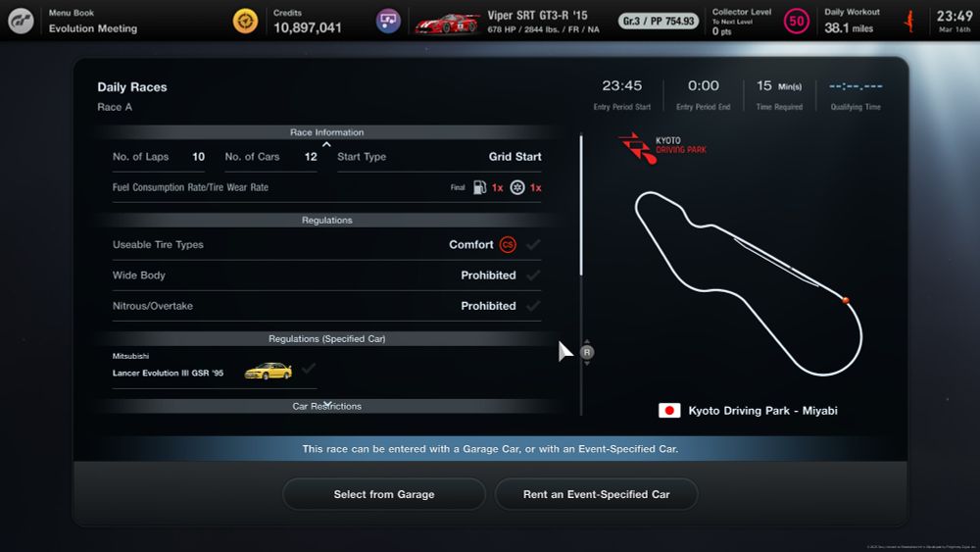Click the yellow credits coin icon
This screenshot has width=980, height=552.
(245, 21)
